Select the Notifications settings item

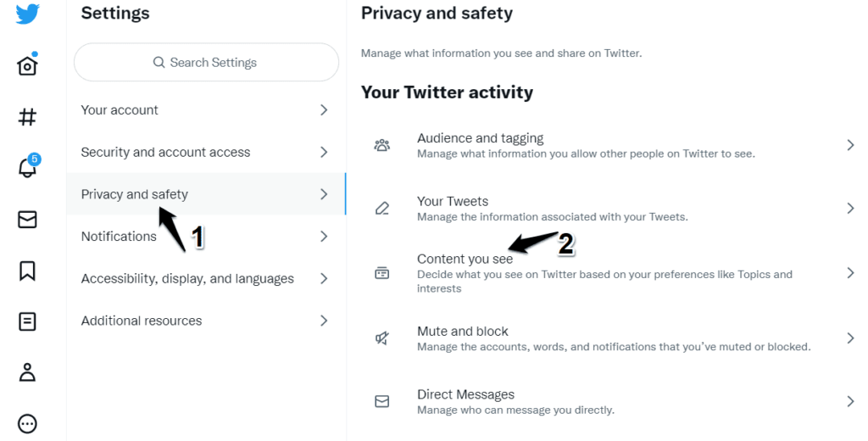206,236
